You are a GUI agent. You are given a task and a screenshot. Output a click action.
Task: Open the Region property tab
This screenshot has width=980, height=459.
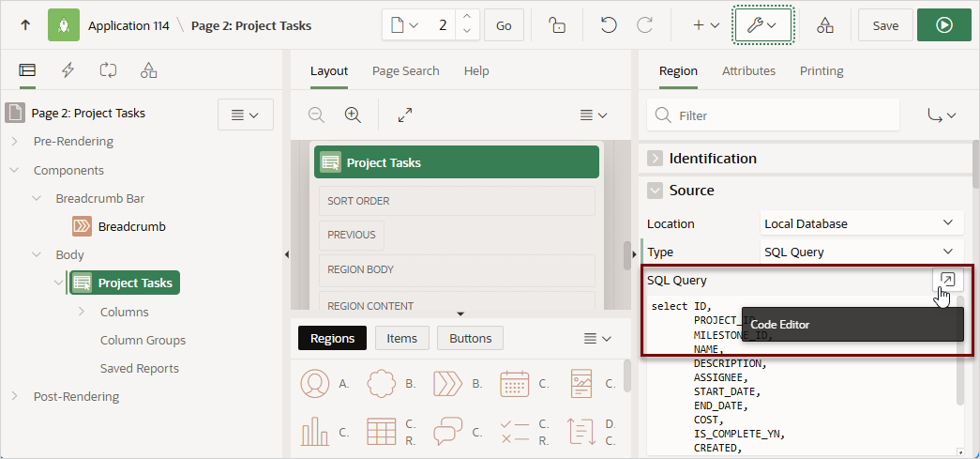pos(678,71)
